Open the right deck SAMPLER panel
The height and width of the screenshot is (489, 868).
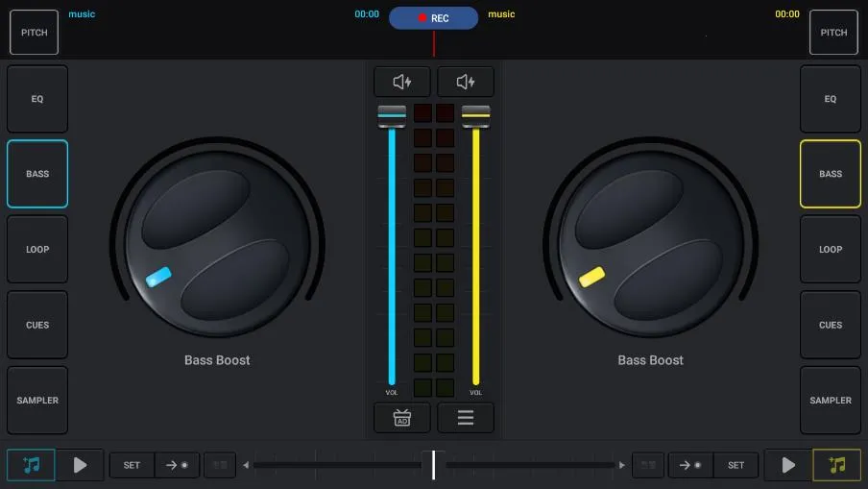831,401
